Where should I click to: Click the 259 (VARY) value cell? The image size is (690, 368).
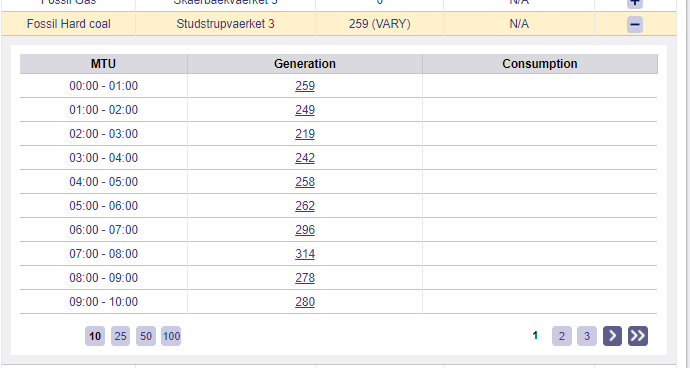tap(379, 24)
